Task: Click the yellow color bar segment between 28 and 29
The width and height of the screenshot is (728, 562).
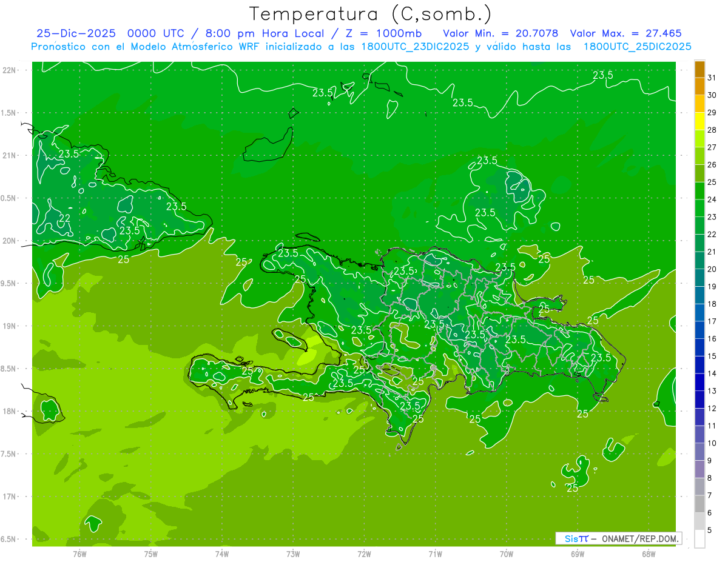Action: click(699, 121)
